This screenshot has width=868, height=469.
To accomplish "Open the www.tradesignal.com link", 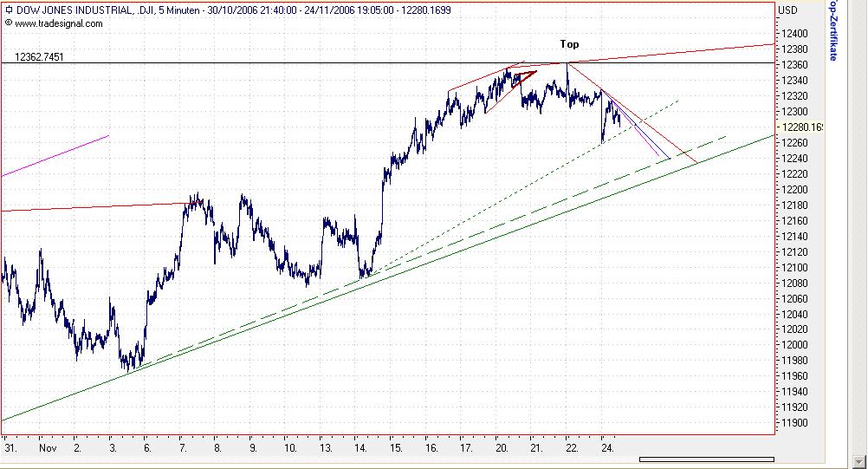I will [59, 23].
